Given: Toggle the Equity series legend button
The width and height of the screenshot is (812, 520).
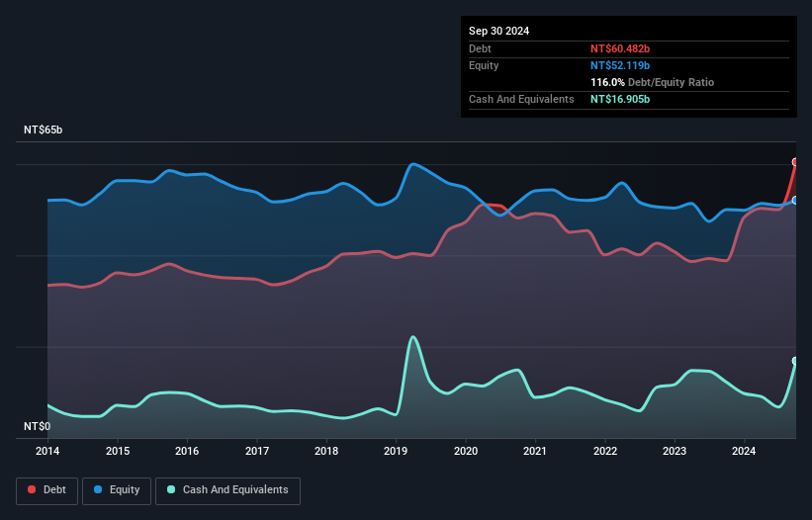Looking at the screenshot, I should click(x=117, y=490).
